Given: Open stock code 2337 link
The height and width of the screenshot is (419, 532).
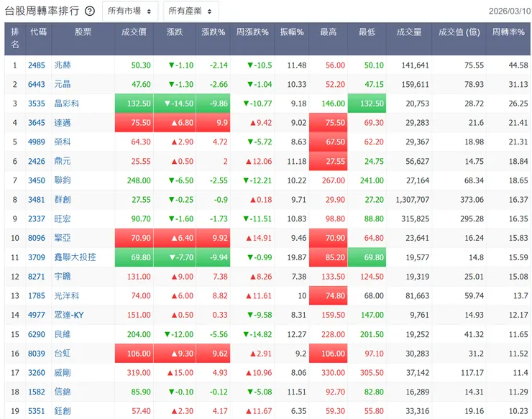Looking at the screenshot, I should [x=36, y=218].
